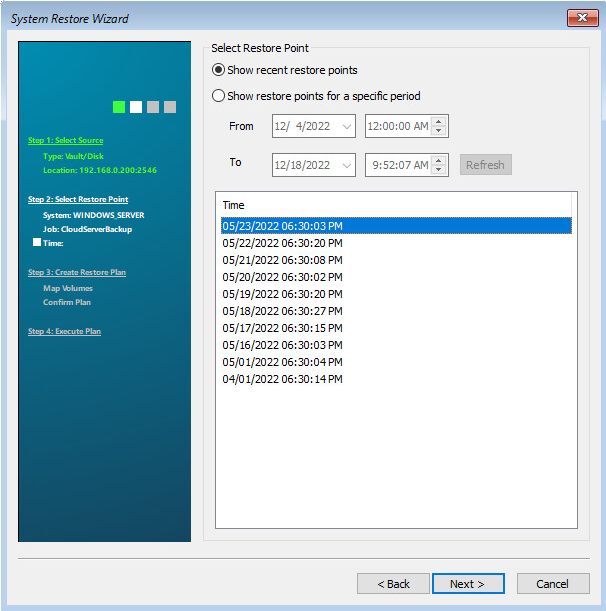Cancel the restore wizard
This screenshot has width=606, height=611.
point(552,583)
